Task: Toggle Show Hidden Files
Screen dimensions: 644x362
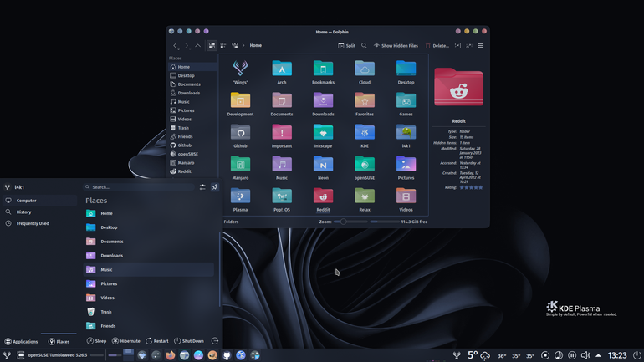Action: (396, 45)
